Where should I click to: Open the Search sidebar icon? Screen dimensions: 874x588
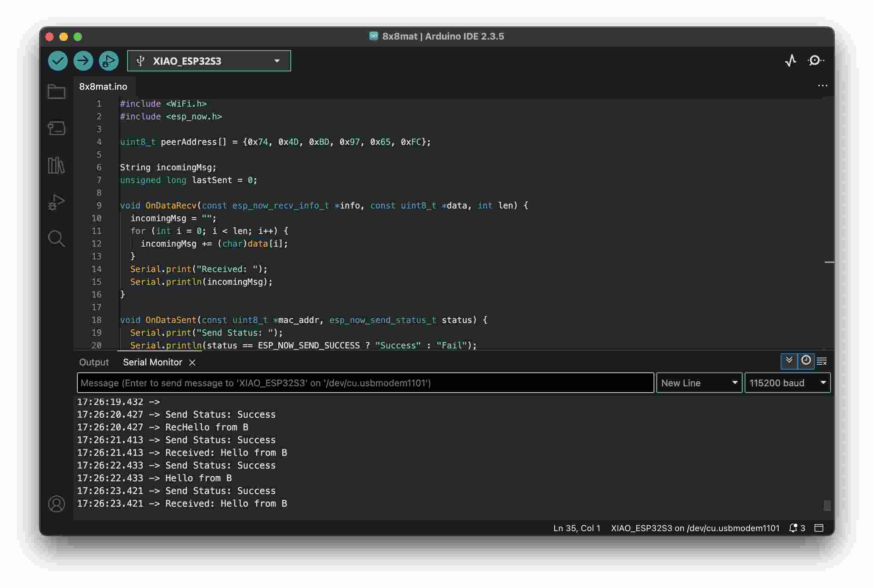(57, 239)
